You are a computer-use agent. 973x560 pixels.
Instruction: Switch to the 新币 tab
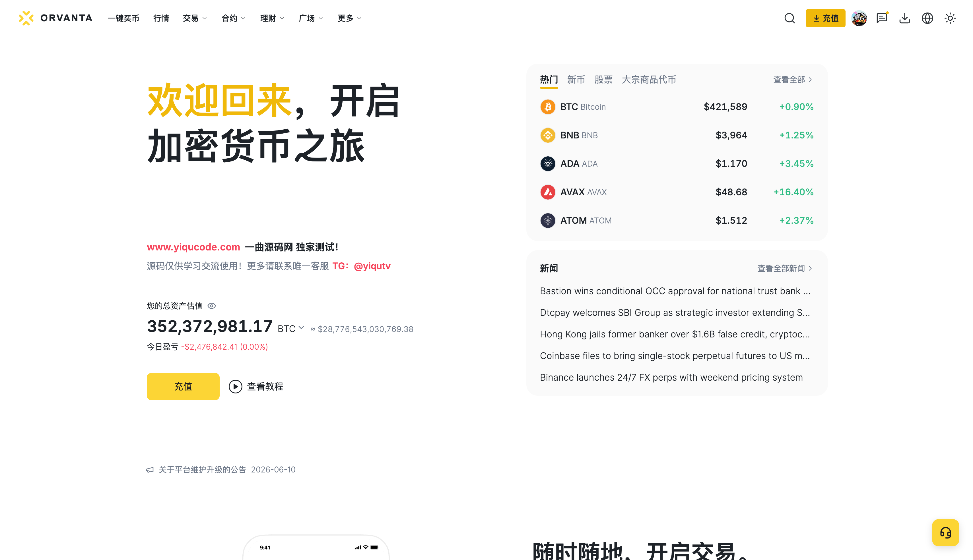point(576,80)
